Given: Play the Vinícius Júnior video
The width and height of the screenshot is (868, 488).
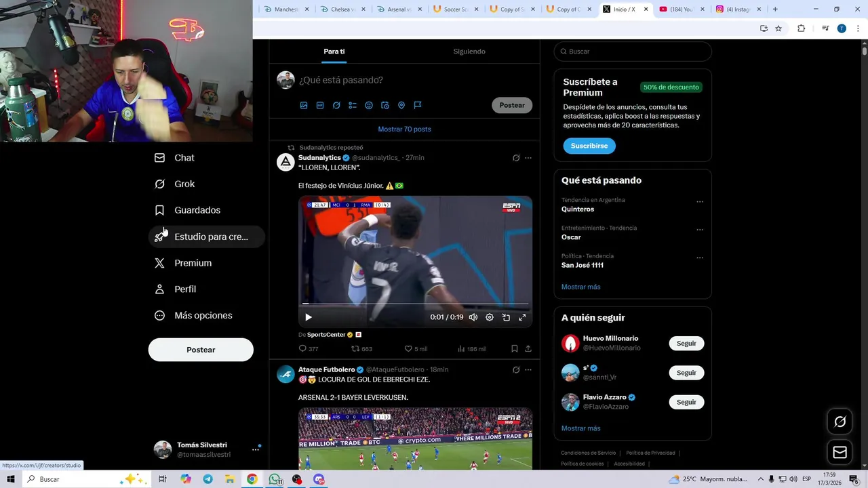Looking at the screenshot, I should pos(309,317).
